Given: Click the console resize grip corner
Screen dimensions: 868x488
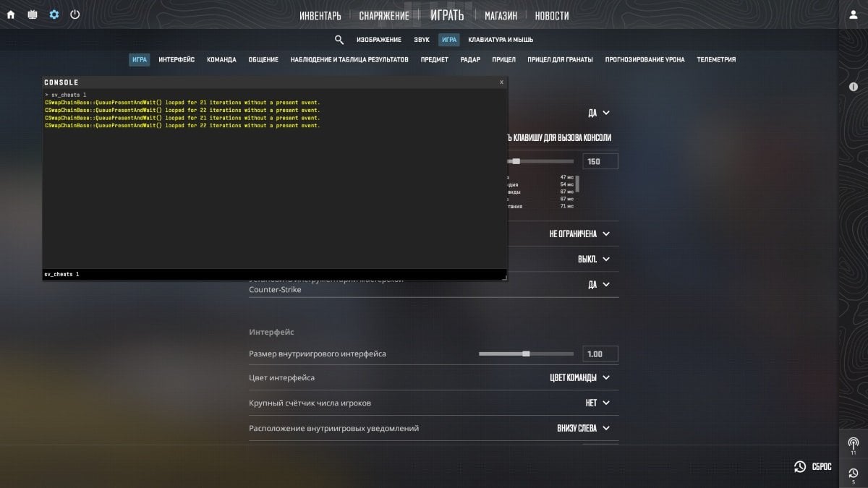Looking at the screenshot, I should pyautogui.click(x=504, y=277).
